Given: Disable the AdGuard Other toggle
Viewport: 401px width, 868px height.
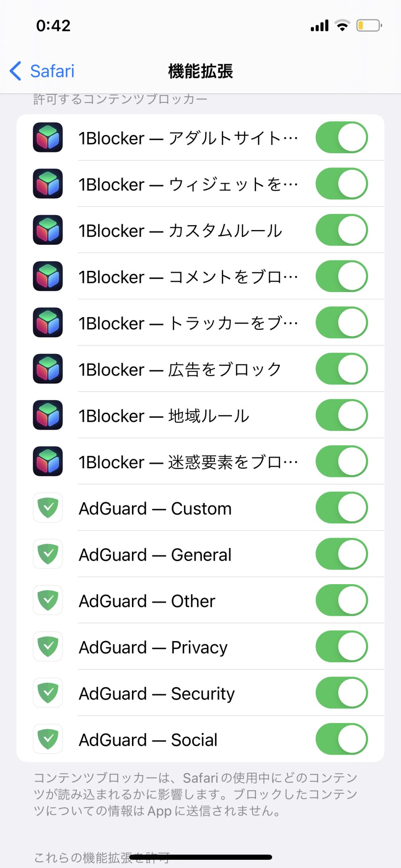Looking at the screenshot, I should [342, 600].
